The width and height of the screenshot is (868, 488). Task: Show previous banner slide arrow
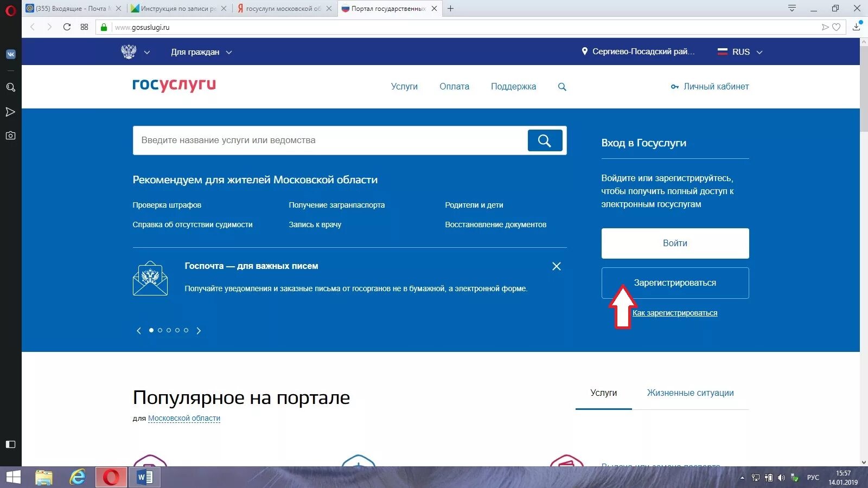click(139, 330)
